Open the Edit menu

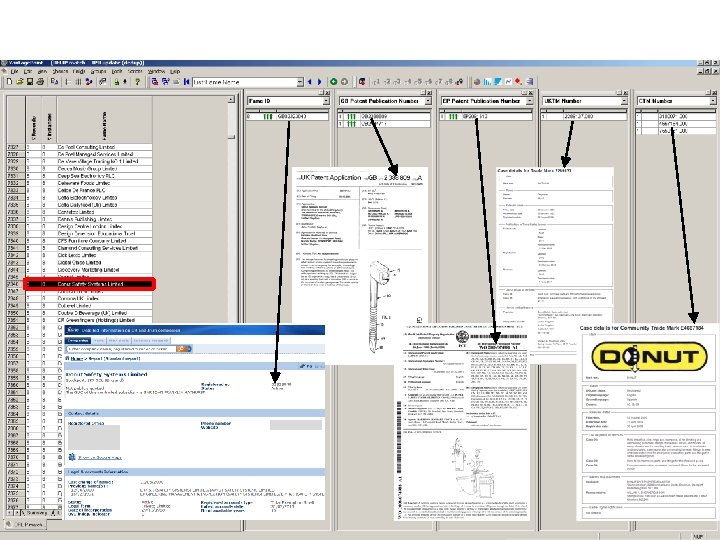(x=28, y=72)
